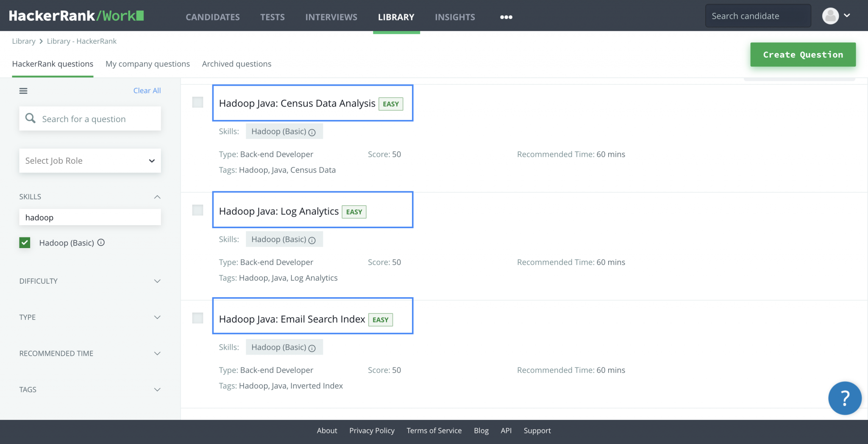Click the user avatar in the top bar
868x444 pixels.
830,16
